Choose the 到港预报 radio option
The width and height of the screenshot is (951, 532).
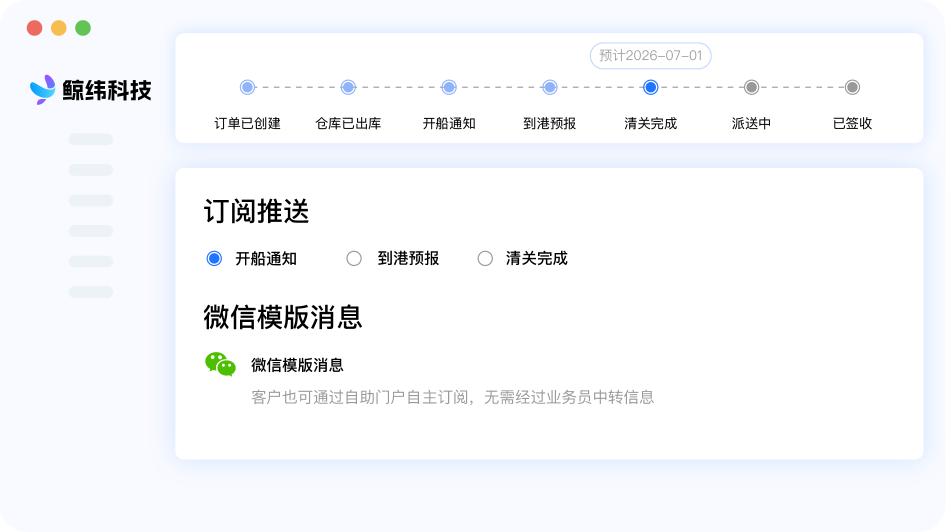(354, 258)
